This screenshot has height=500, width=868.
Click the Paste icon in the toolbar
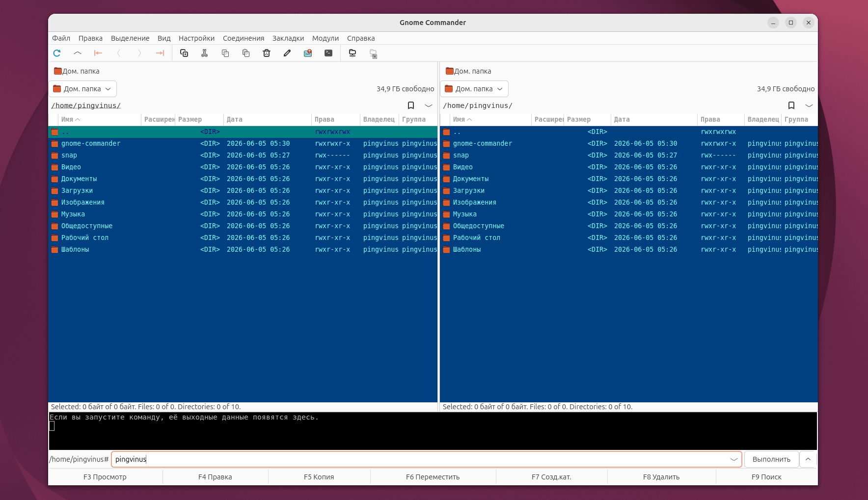click(246, 53)
